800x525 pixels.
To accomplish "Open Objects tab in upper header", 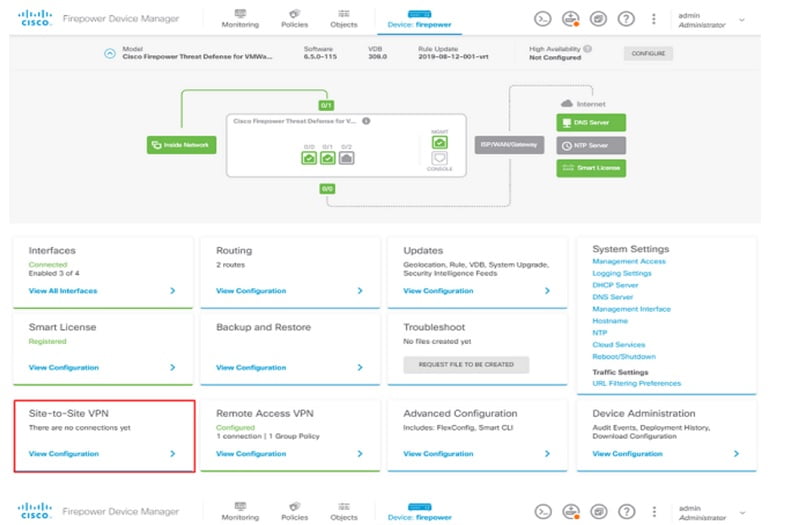I will [x=343, y=19].
